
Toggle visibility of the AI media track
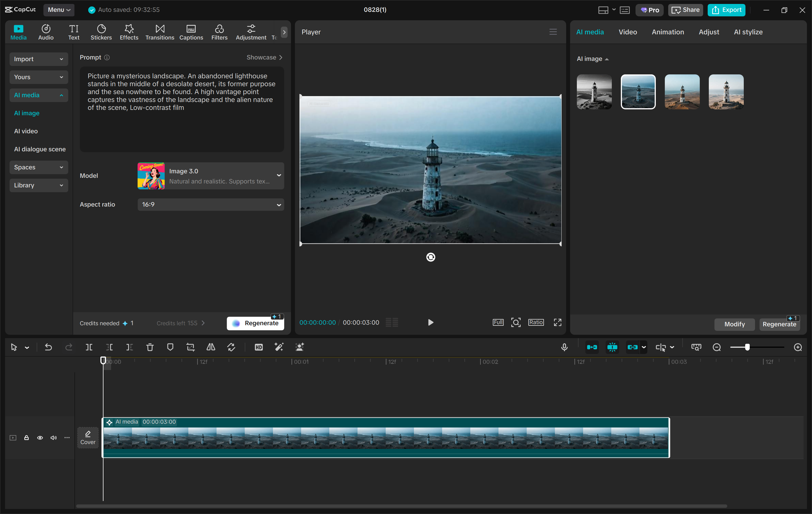[40, 437]
